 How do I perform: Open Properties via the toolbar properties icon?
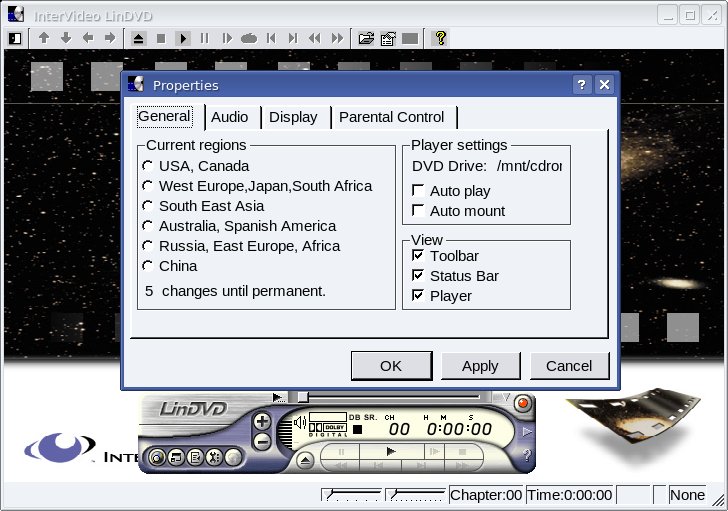(388, 39)
